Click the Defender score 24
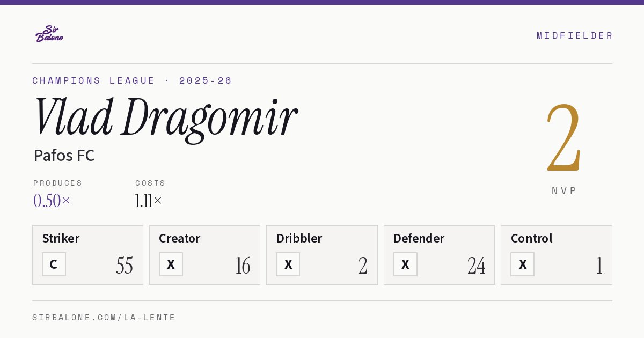644x338 pixels. click(x=476, y=266)
